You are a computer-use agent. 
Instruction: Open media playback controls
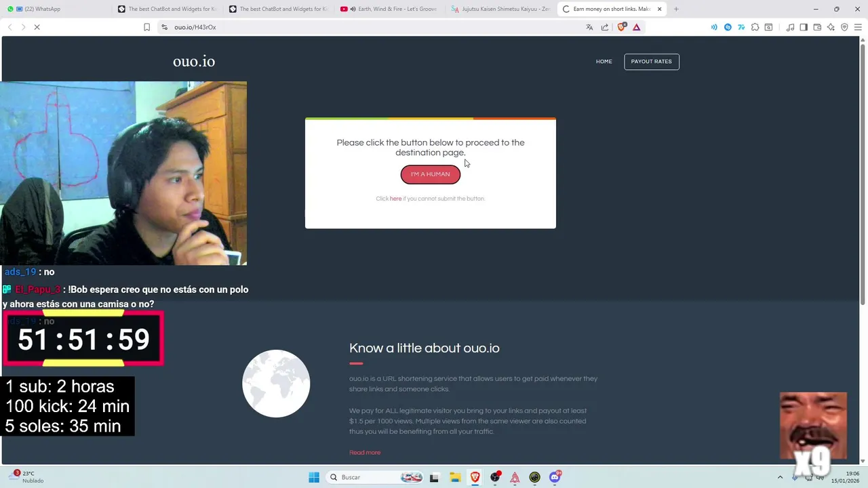coord(790,27)
